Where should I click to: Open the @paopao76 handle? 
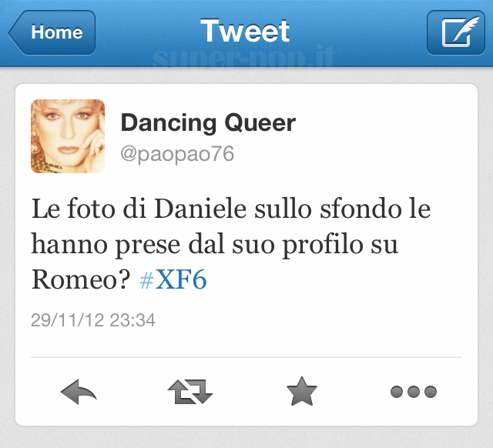tap(177, 154)
